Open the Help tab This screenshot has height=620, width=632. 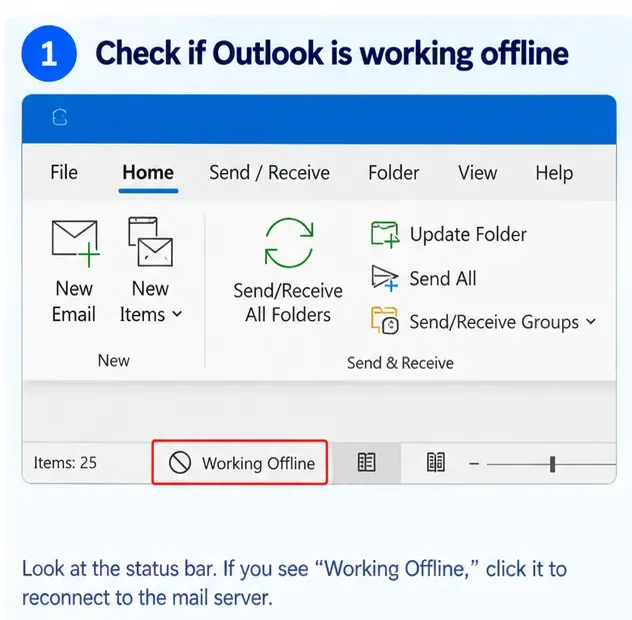pyautogui.click(x=554, y=173)
